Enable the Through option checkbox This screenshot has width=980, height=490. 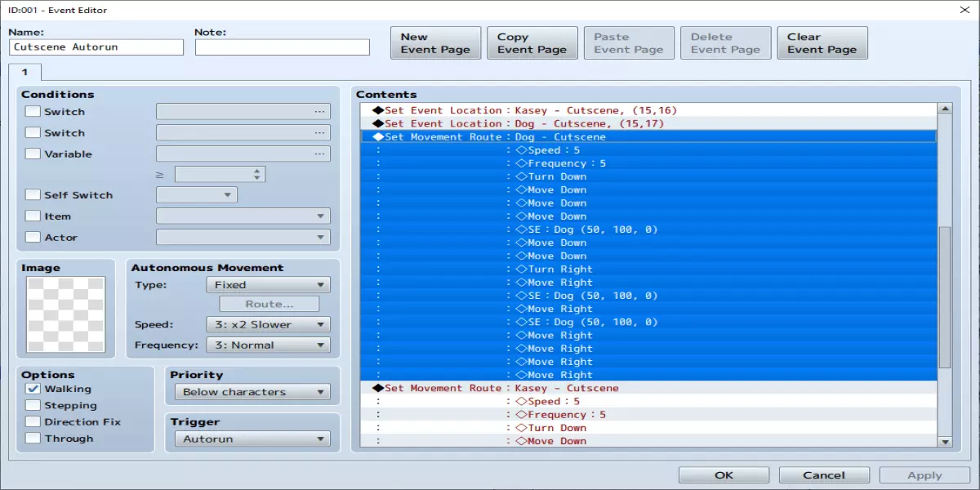[x=33, y=439]
